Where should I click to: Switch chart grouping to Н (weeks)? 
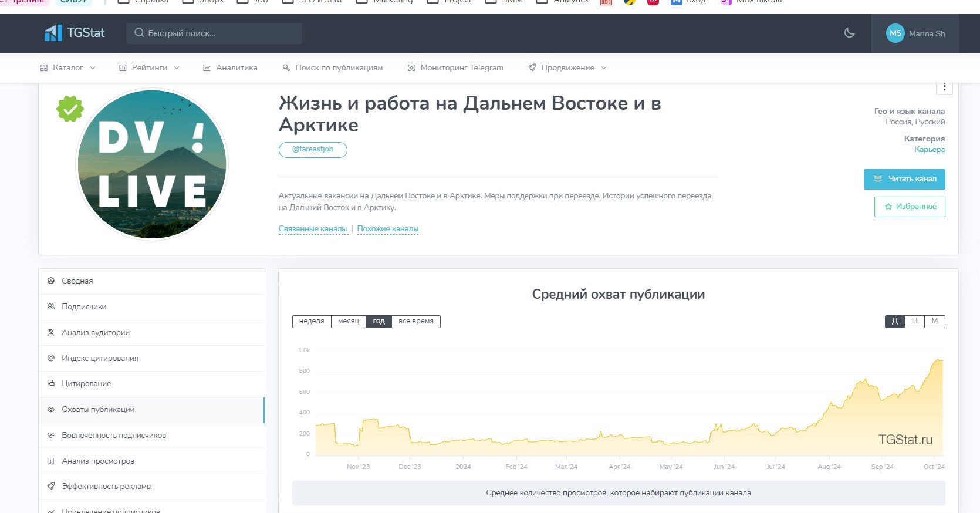point(914,322)
